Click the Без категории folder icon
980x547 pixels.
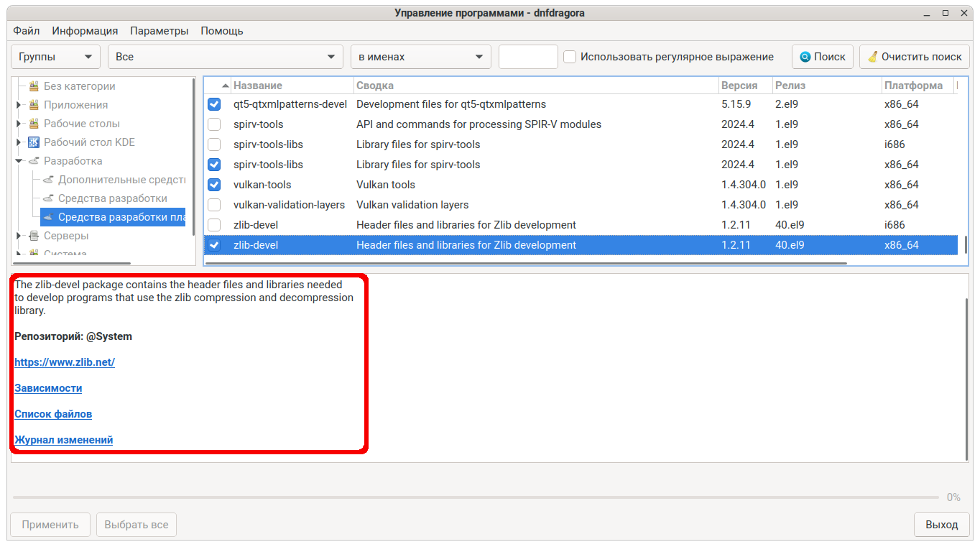(34, 86)
